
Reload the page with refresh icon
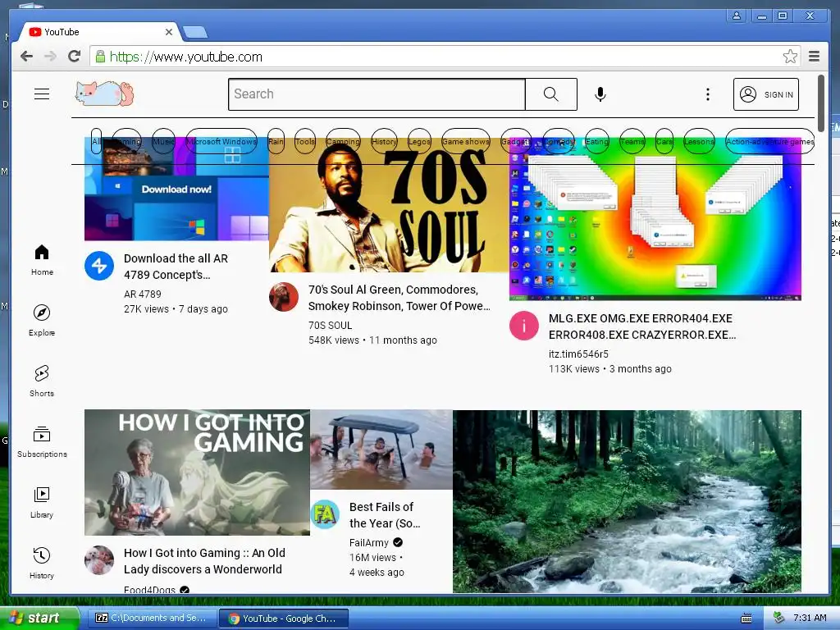[x=75, y=57]
